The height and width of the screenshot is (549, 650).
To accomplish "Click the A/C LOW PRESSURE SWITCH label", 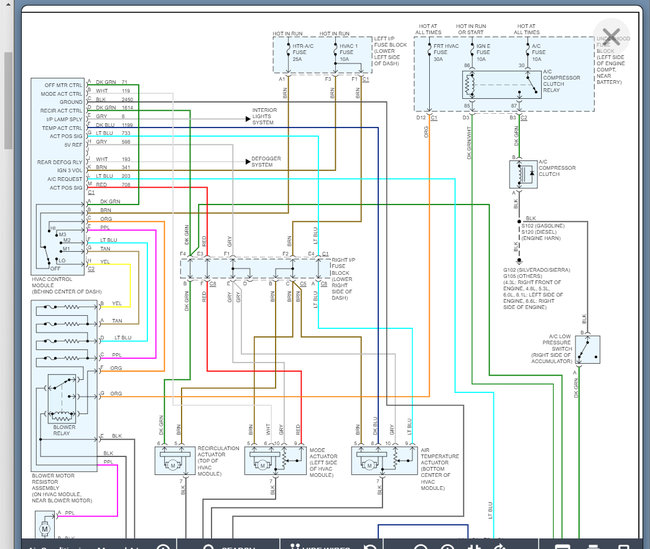I will 551,349.
